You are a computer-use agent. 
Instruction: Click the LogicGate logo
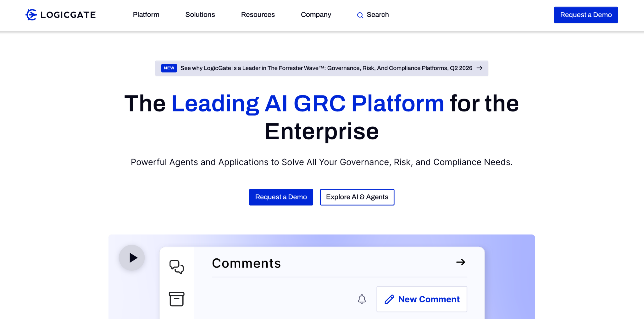tap(60, 15)
